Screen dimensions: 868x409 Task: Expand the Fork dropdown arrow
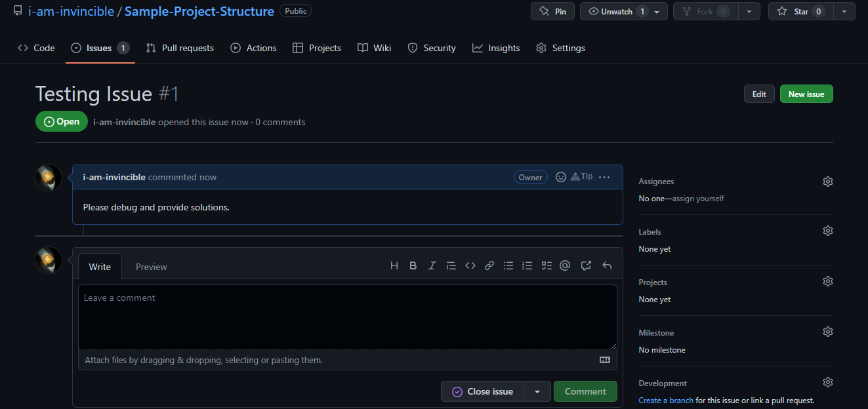click(x=749, y=11)
